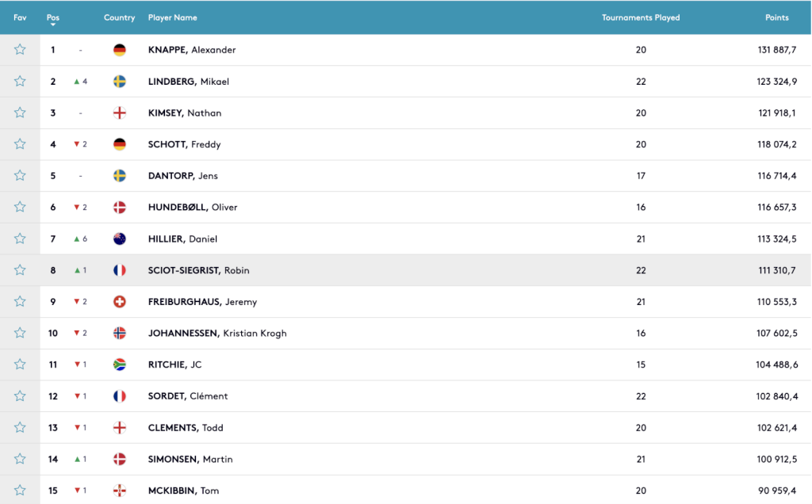Click the Swedish flag beside Jens Dantorp
The image size is (812, 504).
point(120,176)
